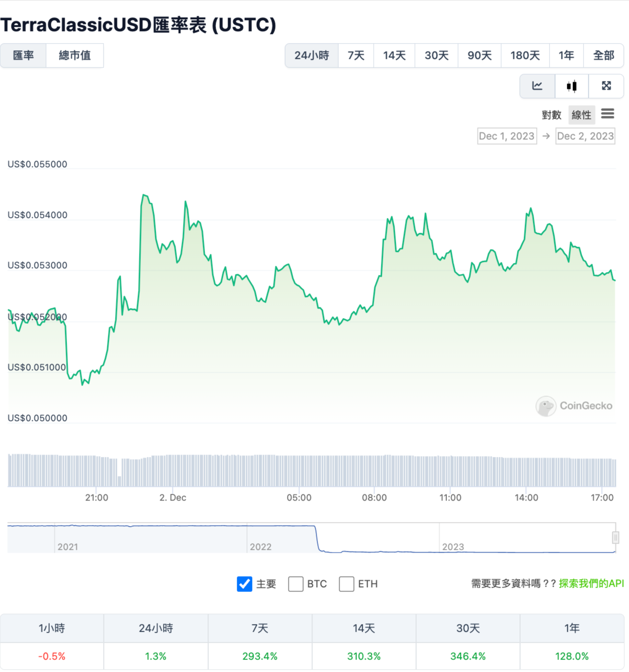The width and height of the screenshot is (629, 672).
Task: Click the CoinGecko logo watermark
Action: click(x=574, y=406)
